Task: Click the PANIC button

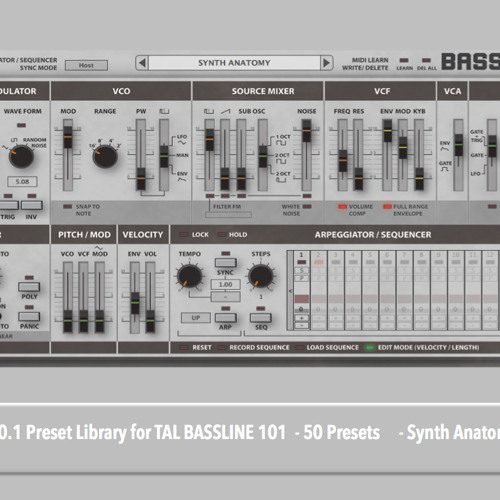Action: point(29,317)
